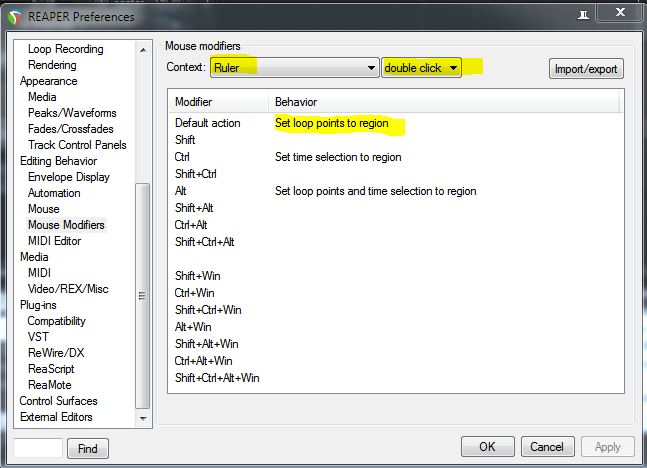Select Plug-ins category
647x468 pixels.
click(x=38, y=305)
